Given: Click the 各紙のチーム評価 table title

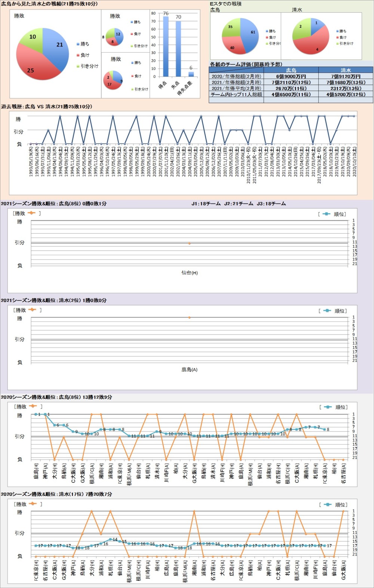Looking at the screenshot, I should coord(246,64).
